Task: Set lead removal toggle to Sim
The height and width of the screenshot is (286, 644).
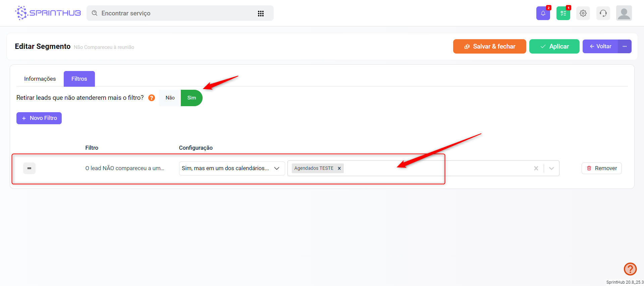Action: [192, 98]
